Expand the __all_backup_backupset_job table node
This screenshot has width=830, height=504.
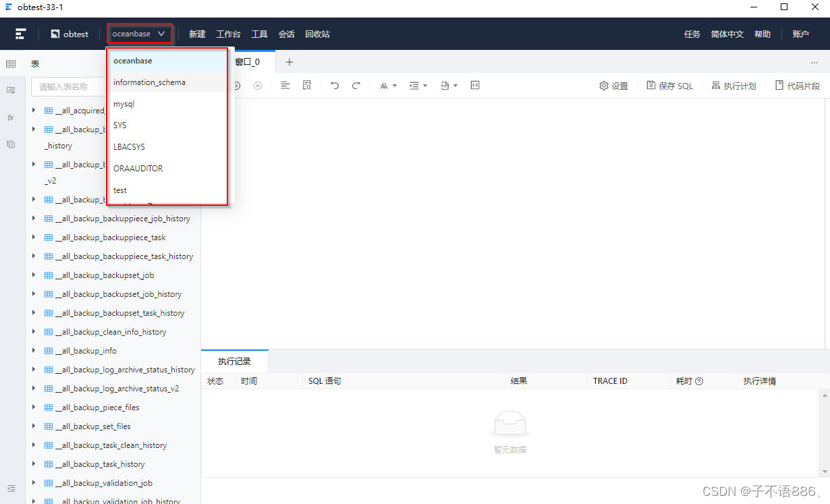pyautogui.click(x=34, y=275)
